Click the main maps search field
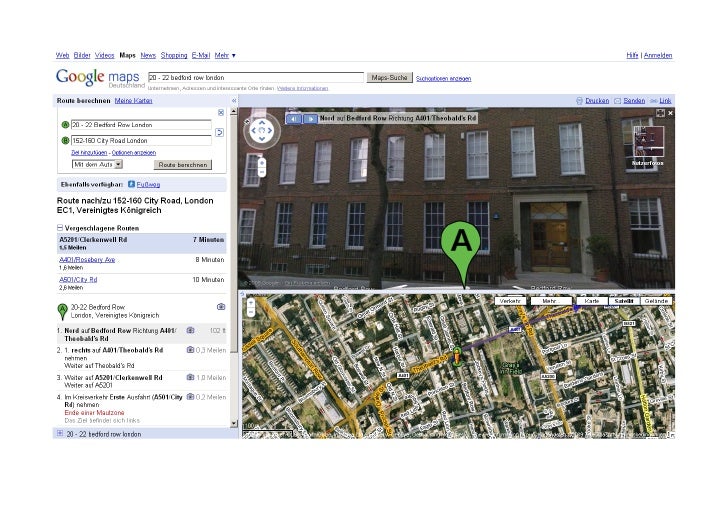 256,78
